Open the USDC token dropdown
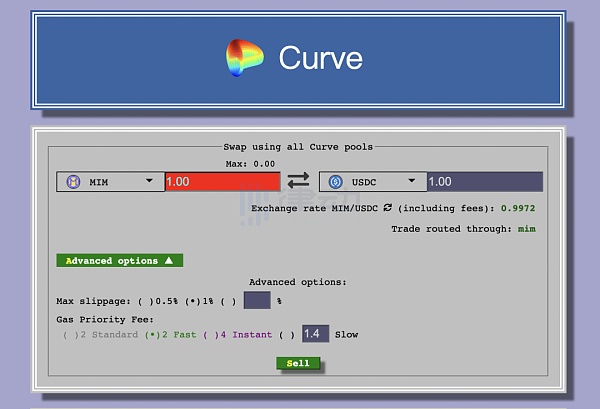The image size is (600, 409). (x=411, y=182)
